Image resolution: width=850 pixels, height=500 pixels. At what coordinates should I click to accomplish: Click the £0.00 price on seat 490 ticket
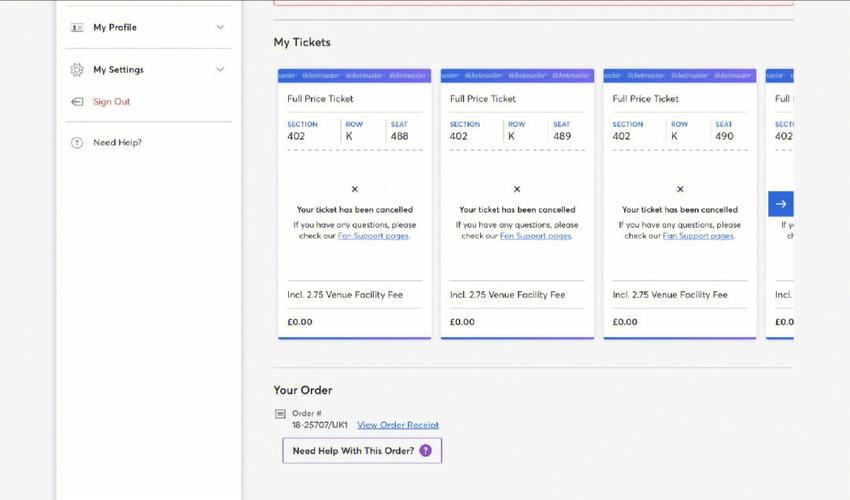click(x=625, y=322)
